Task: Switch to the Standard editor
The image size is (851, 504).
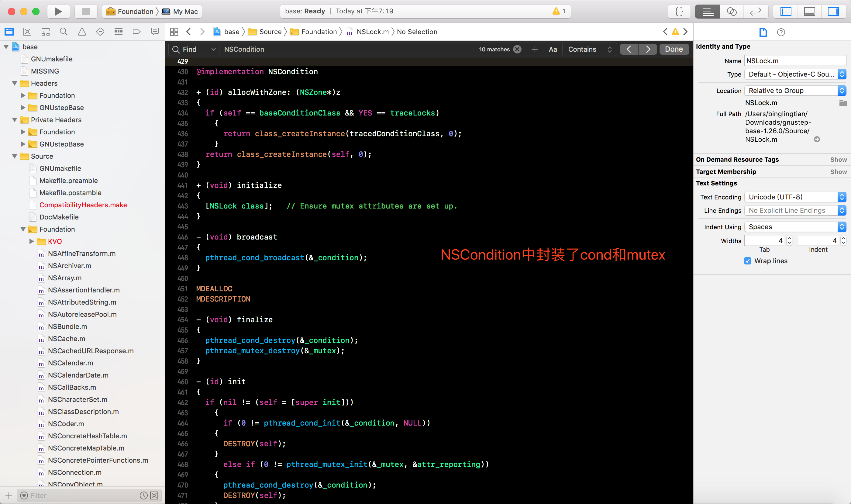Action: click(707, 12)
